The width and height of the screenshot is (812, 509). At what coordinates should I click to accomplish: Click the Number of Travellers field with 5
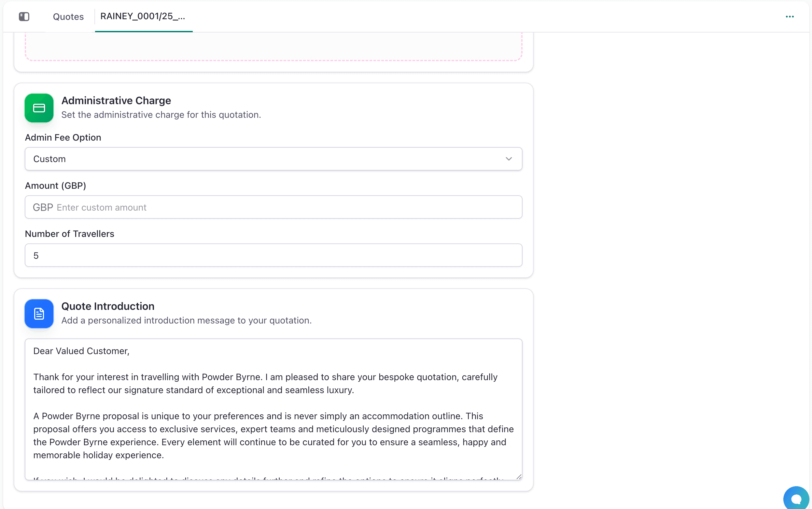(x=273, y=255)
